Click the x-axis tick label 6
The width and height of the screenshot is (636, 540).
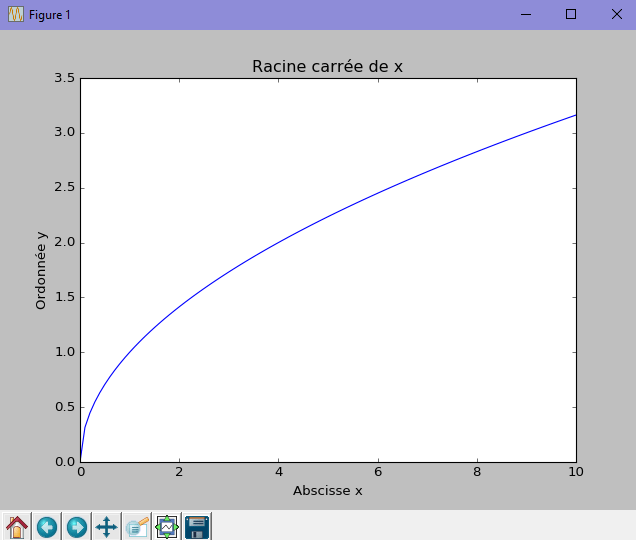click(x=378, y=472)
